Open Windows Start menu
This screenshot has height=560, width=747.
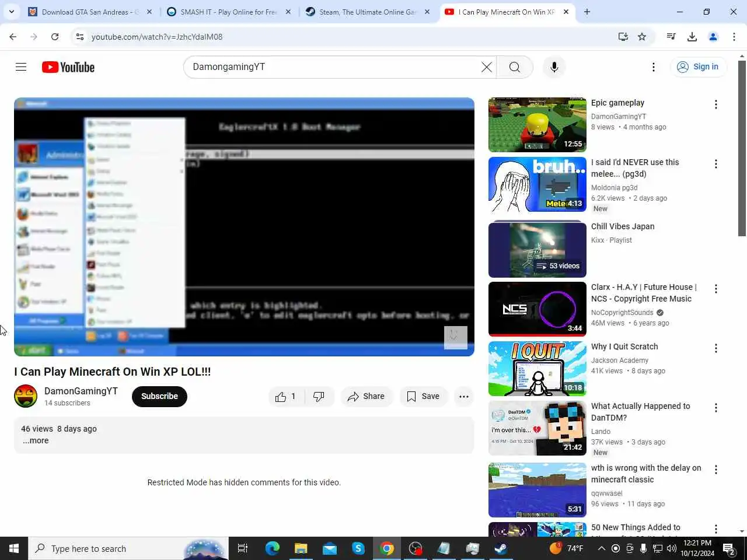coord(14,548)
